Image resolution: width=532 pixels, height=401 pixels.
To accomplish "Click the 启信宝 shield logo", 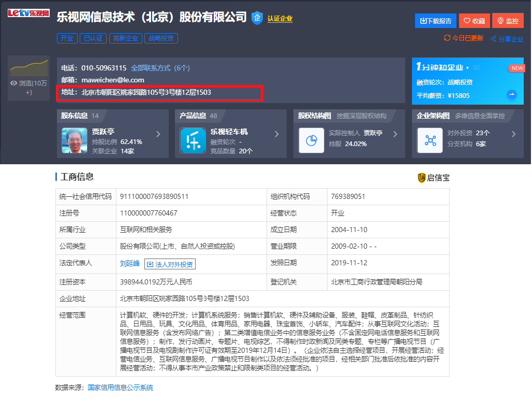I will click(x=422, y=178).
